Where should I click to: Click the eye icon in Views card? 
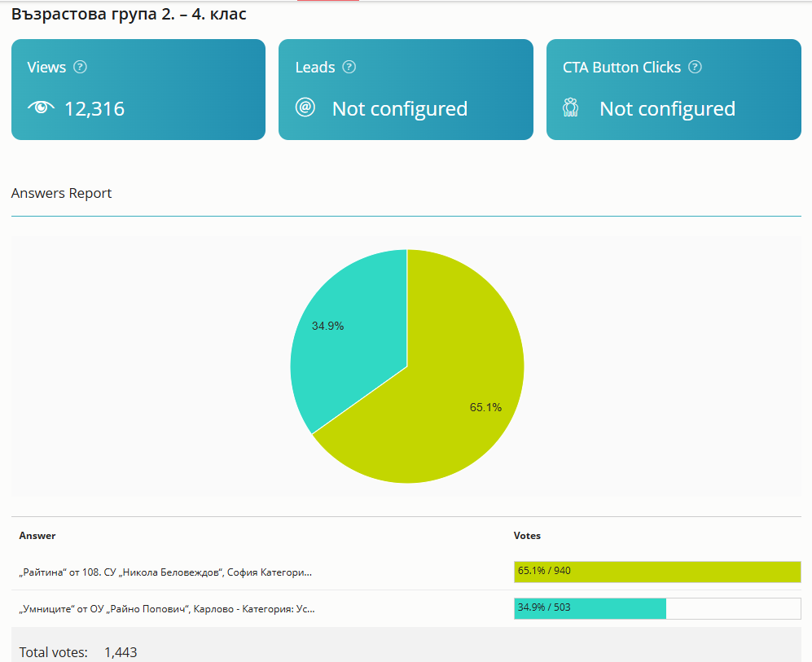pyautogui.click(x=41, y=108)
